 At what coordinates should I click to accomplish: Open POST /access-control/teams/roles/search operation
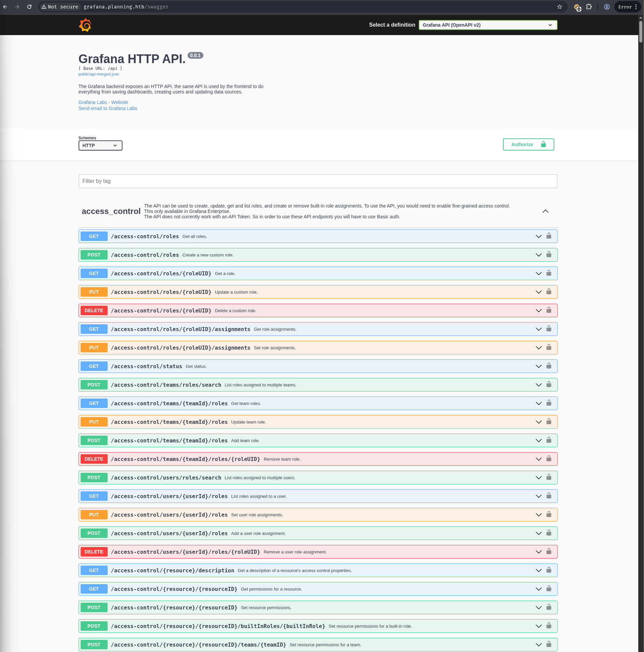tap(166, 385)
